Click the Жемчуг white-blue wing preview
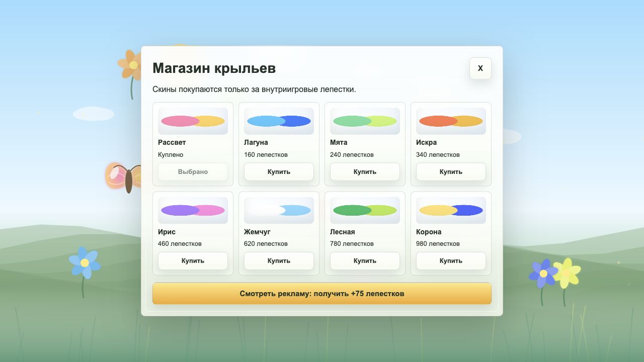The width and height of the screenshot is (644, 362). [279, 210]
